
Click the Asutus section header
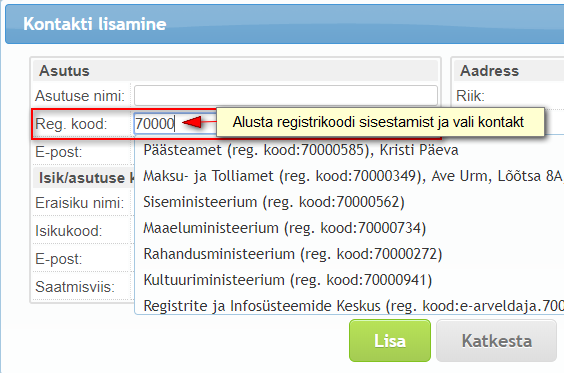tap(235, 70)
